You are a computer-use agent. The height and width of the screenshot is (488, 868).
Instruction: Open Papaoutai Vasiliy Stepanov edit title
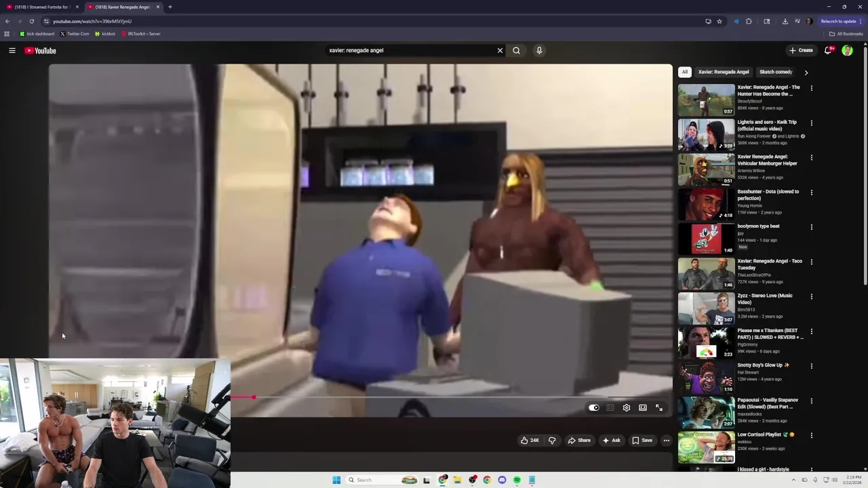coord(768,403)
